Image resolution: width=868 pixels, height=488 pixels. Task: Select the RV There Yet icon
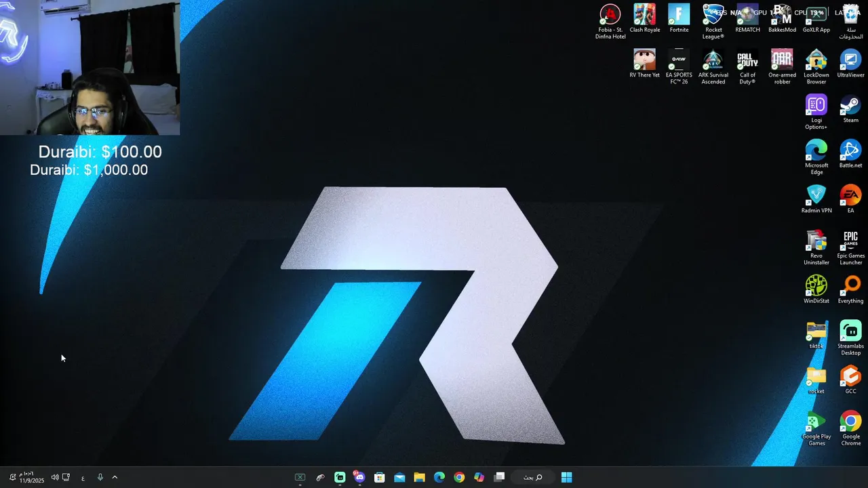(645, 64)
